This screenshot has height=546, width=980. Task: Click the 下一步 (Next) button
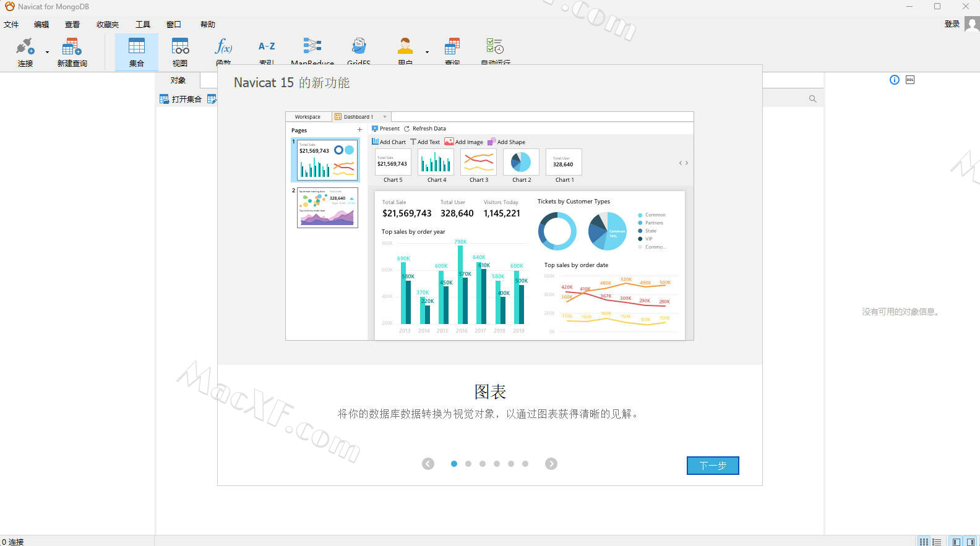[713, 466]
